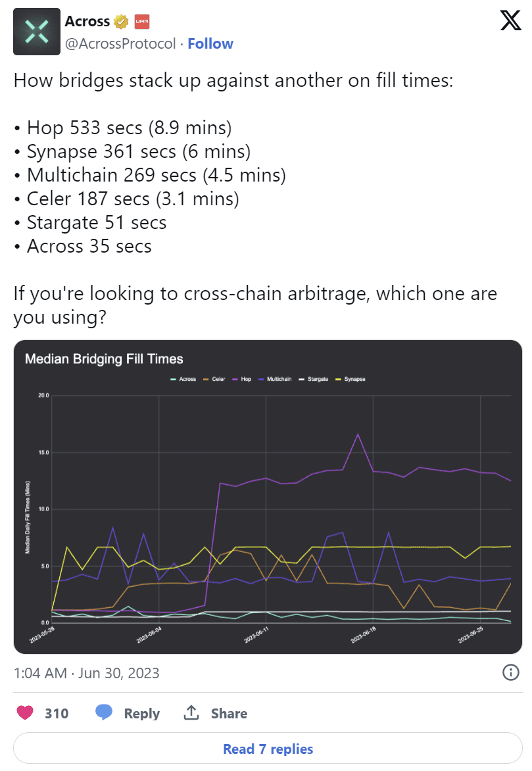
Task: Click the @AcrossProtocol handle
Action: [120, 43]
